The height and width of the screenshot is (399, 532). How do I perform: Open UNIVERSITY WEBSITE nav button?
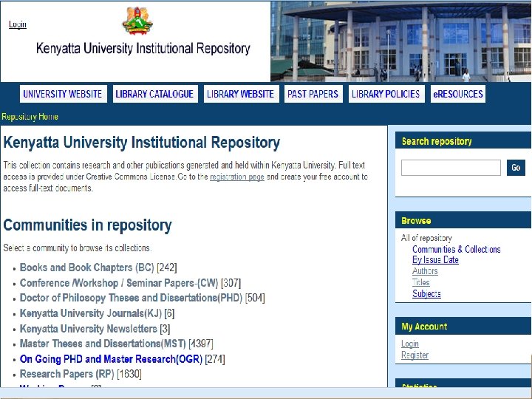(63, 94)
